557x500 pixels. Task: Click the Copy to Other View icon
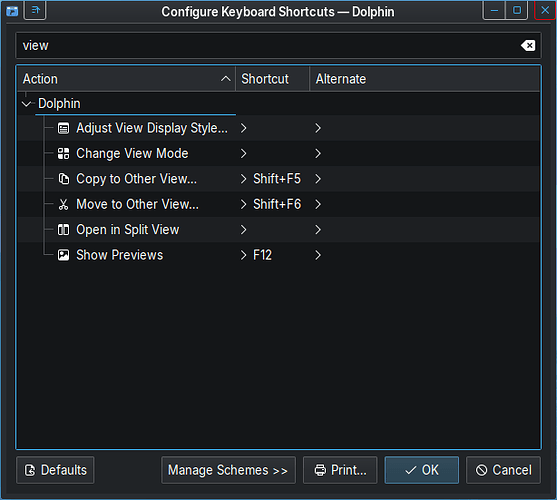point(64,179)
